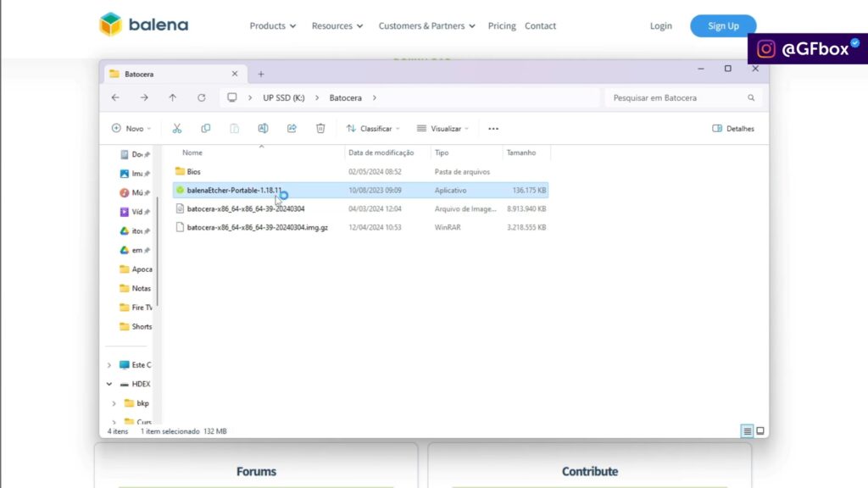Viewport: 868px width, 488px height.
Task: Click the Instagram icon on @GFbox badge
Action: (766, 48)
